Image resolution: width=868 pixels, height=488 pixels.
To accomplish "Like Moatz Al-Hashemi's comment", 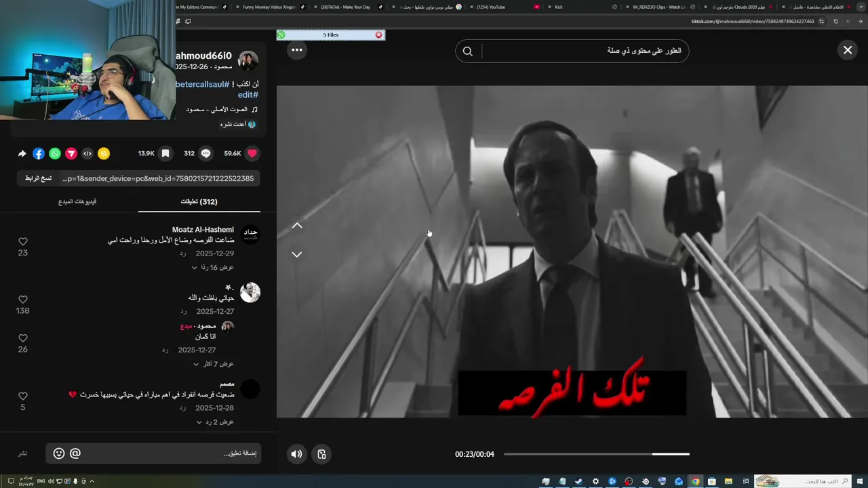I will pos(23,241).
